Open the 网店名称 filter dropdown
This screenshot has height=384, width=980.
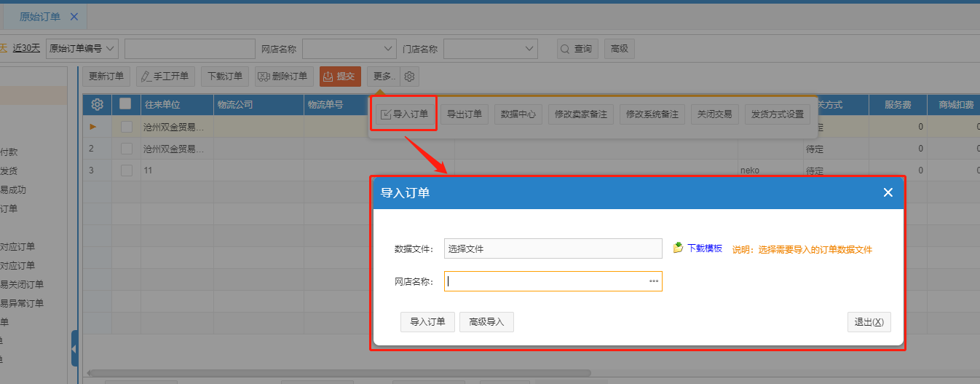click(x=349, y=49)
